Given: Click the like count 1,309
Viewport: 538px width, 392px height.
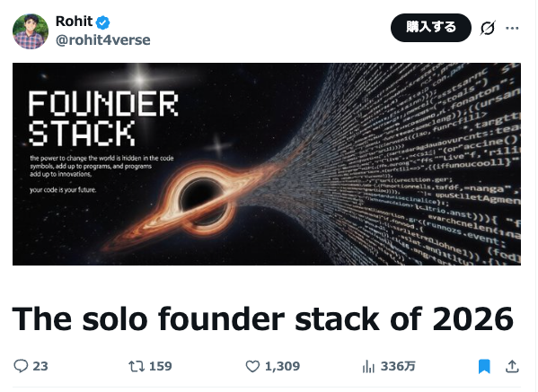Looking at the screenshot, I should coord(282,366).
